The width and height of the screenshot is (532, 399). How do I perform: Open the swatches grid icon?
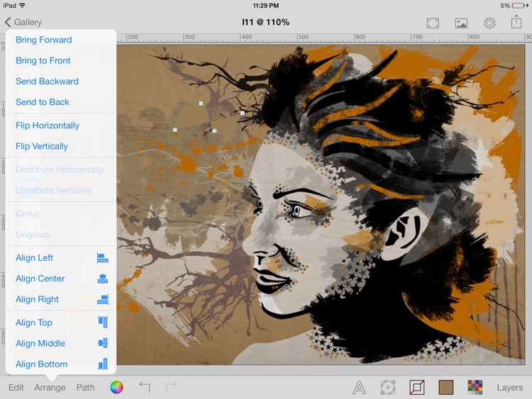[x=475, y=388]
